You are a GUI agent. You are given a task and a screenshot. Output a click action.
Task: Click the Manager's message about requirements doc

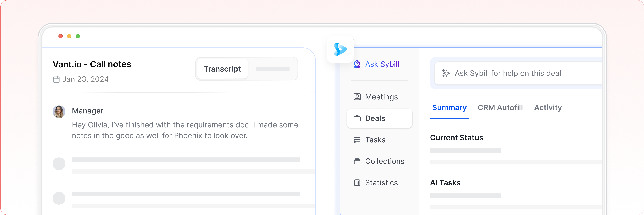point(185,130)
